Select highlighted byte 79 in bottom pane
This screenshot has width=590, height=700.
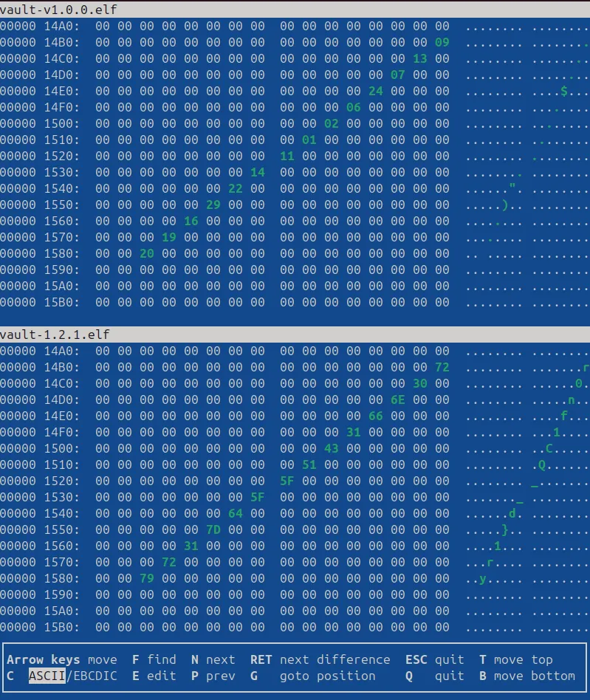click(x=147, y=579)
